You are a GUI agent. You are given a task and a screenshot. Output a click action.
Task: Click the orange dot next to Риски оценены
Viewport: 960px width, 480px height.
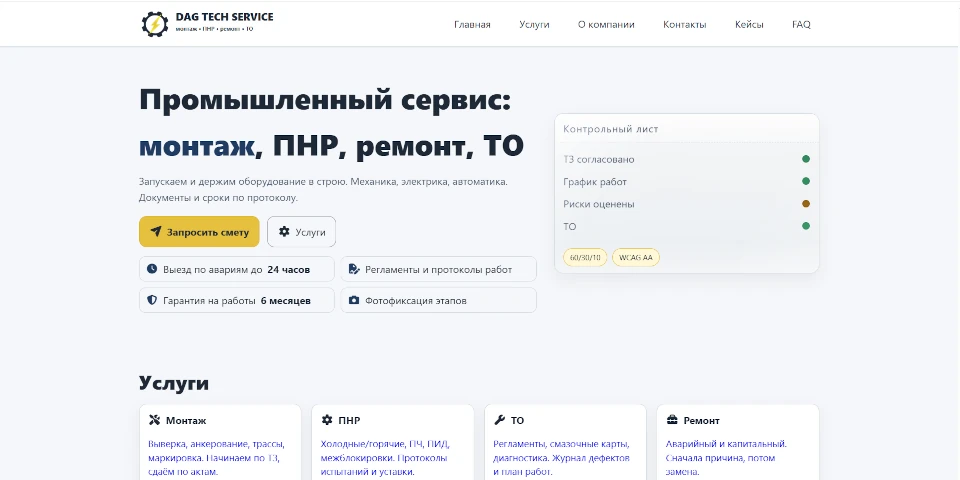pyautogui.click(x=806, y=204)
